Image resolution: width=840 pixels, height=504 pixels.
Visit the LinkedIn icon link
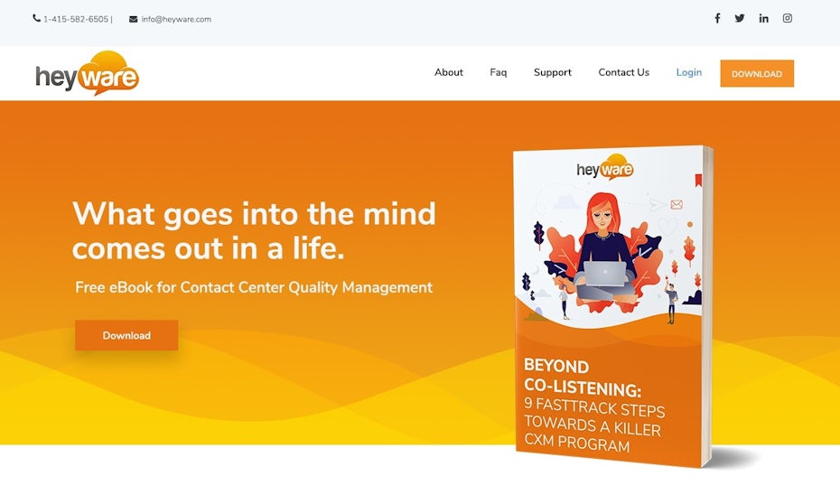(x=763, y=18)
